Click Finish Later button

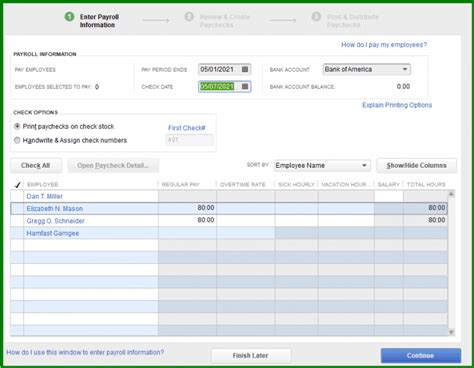pyautogui.click(x=251, y=356)
